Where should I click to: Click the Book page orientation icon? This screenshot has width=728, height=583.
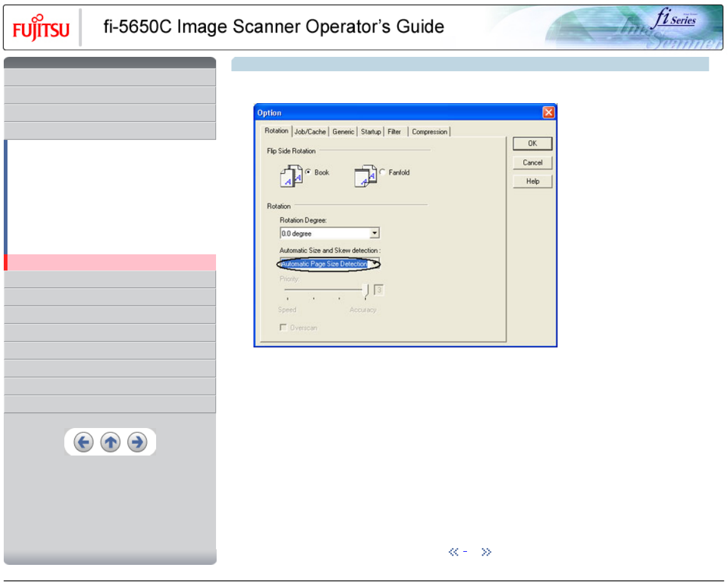pos(291,176)
